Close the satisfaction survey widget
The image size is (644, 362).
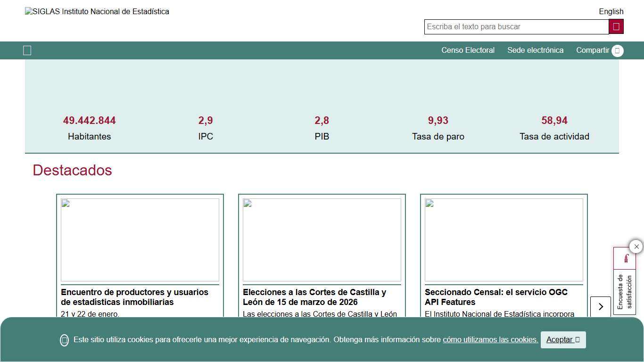point(636,247)
